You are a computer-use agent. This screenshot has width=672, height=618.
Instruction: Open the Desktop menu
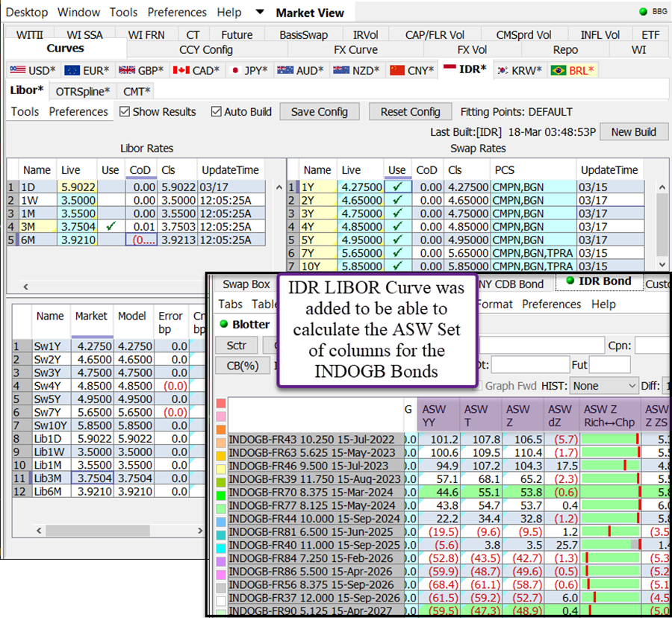tap(27, 13)
